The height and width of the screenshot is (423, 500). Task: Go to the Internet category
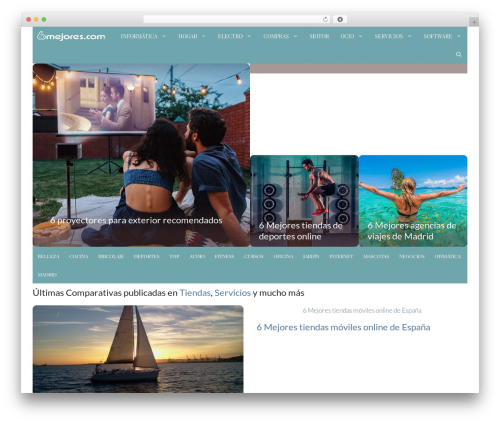pos(341,256)
